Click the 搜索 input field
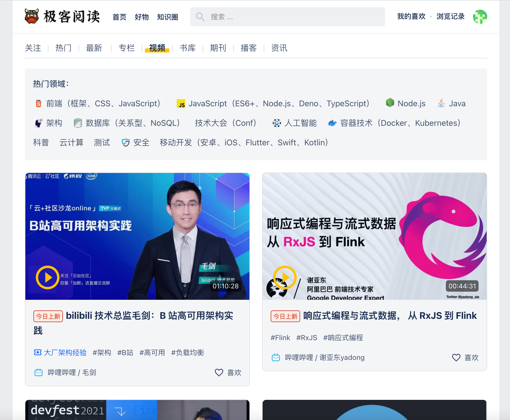The height and width of the screenshot is (420, 510). [288, 17]
